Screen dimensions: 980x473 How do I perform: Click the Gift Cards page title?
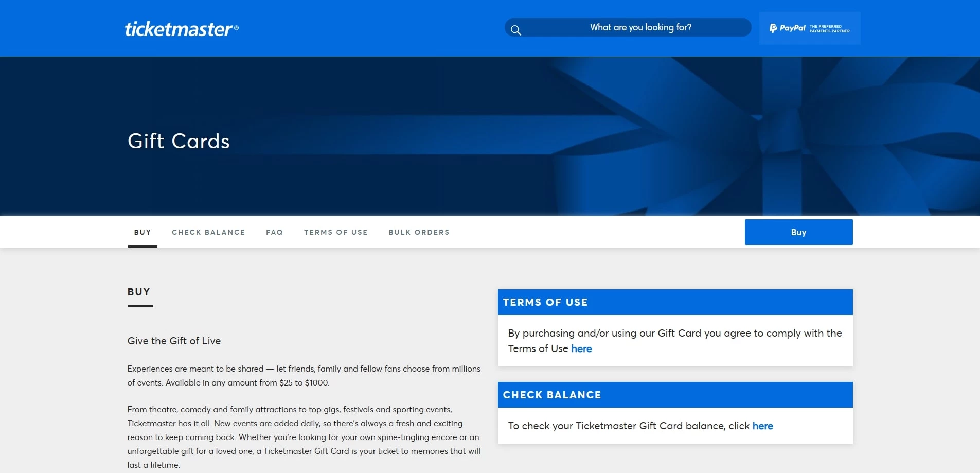(179, 141)
